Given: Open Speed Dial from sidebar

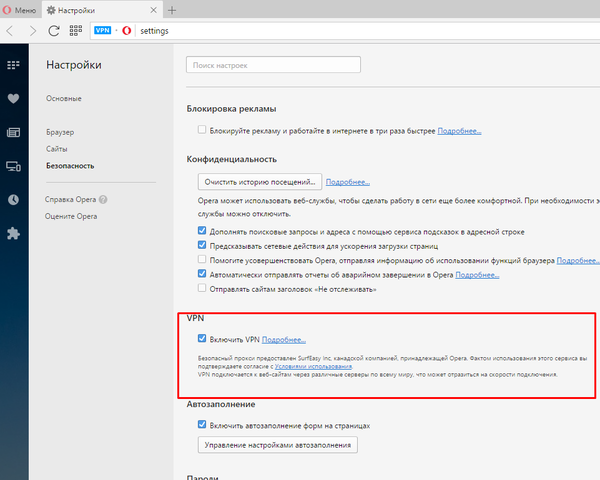Looking at the screenshot, I should pos(13,65).
